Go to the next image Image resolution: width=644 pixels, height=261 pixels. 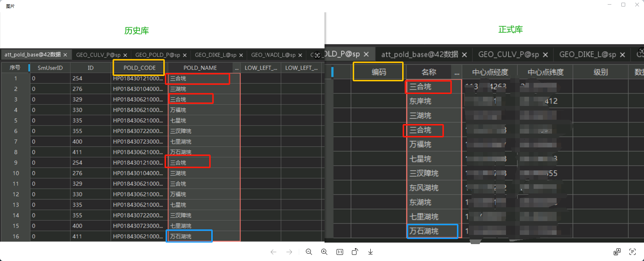(289, 252)
